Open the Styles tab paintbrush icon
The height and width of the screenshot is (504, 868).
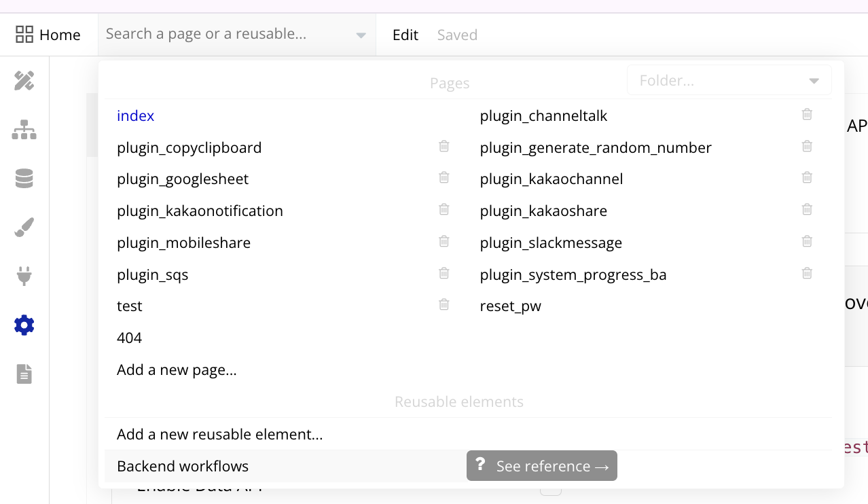point(24,228)
